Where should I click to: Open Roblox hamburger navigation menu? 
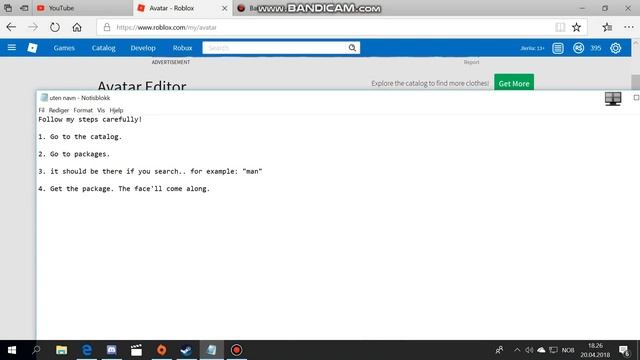click(12, 48)
